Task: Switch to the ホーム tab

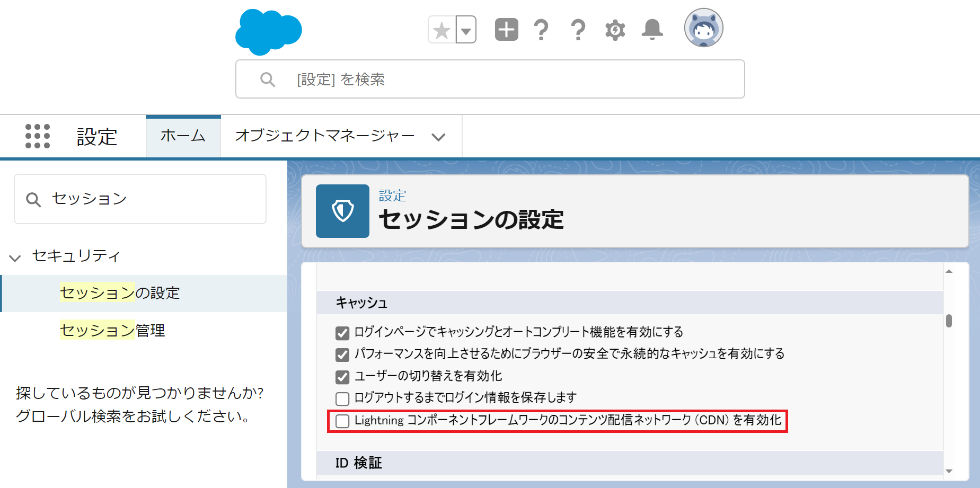Action: 183,136
